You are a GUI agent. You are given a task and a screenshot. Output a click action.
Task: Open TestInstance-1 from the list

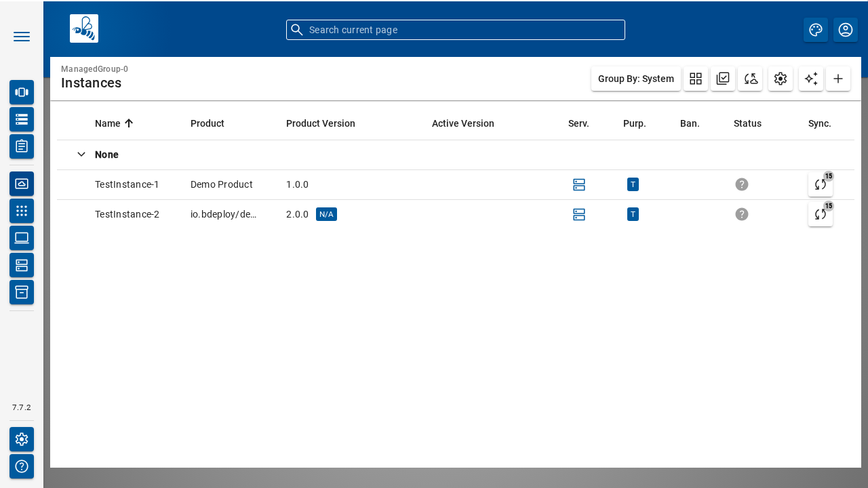(x=127, y=184)
